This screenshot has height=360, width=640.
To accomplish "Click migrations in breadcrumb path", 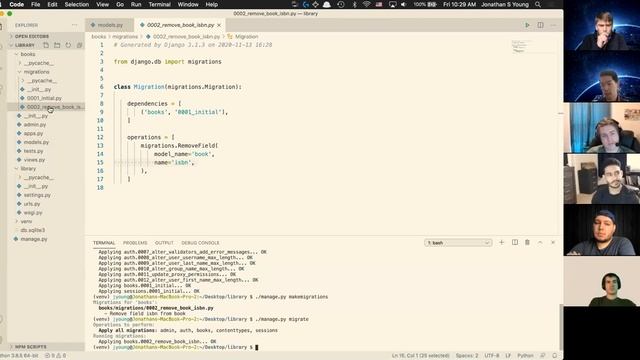I will click(125, 36).
